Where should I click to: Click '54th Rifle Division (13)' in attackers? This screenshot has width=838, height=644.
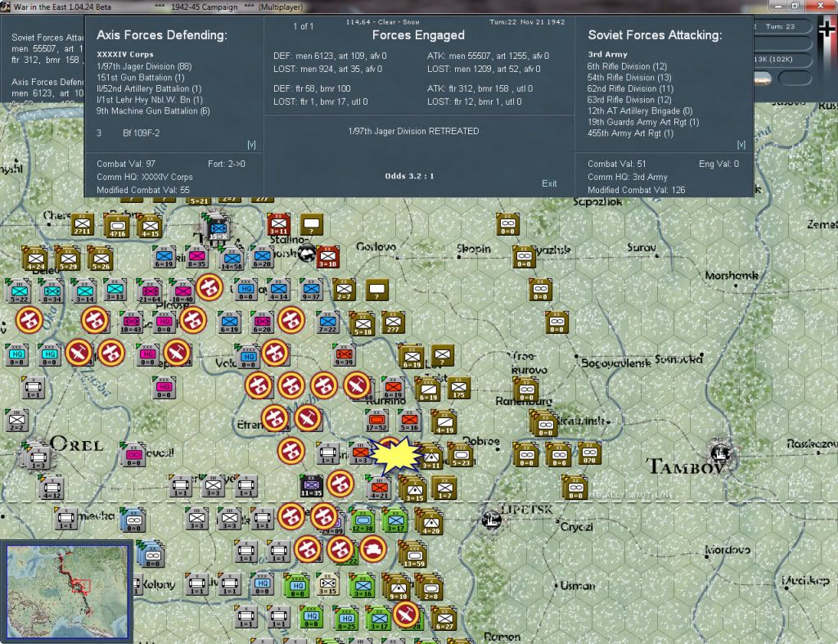coord(629,78)
